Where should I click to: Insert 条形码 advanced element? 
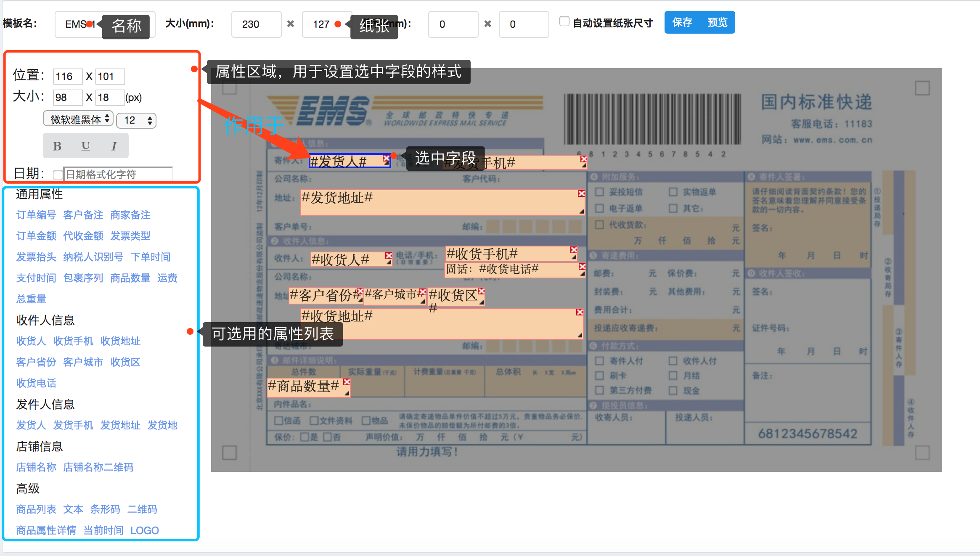click(x=105, y=509)
